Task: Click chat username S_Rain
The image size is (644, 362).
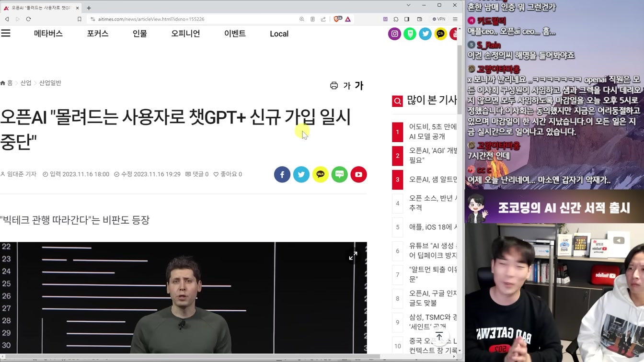Action: 489,45
